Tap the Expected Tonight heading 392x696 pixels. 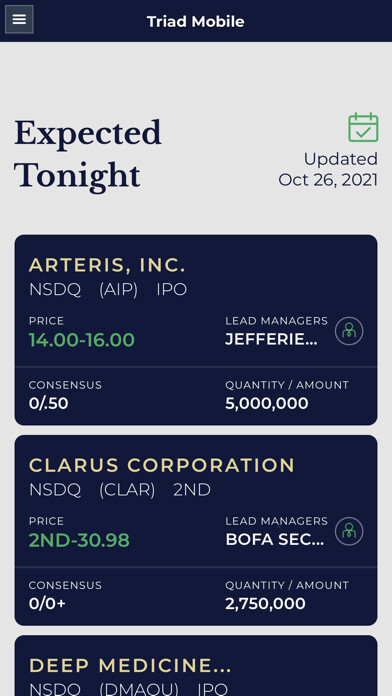point(88,154)
